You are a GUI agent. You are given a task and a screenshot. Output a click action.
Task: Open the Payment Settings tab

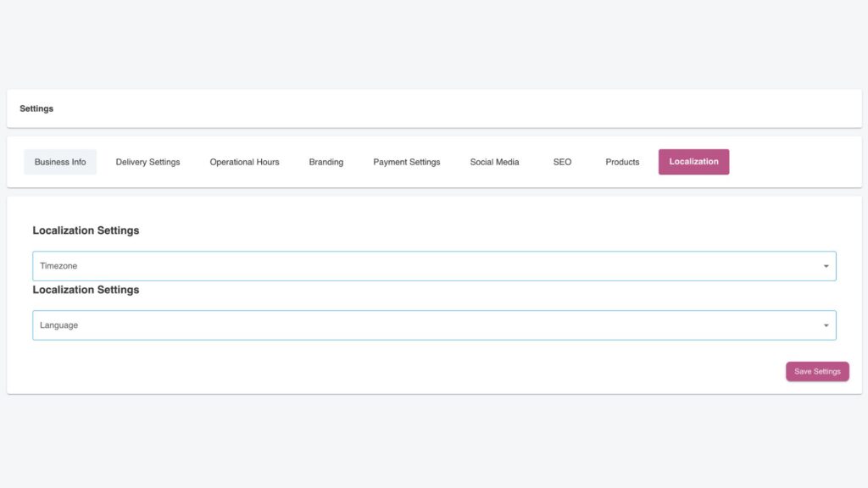[x=406, y=162]
